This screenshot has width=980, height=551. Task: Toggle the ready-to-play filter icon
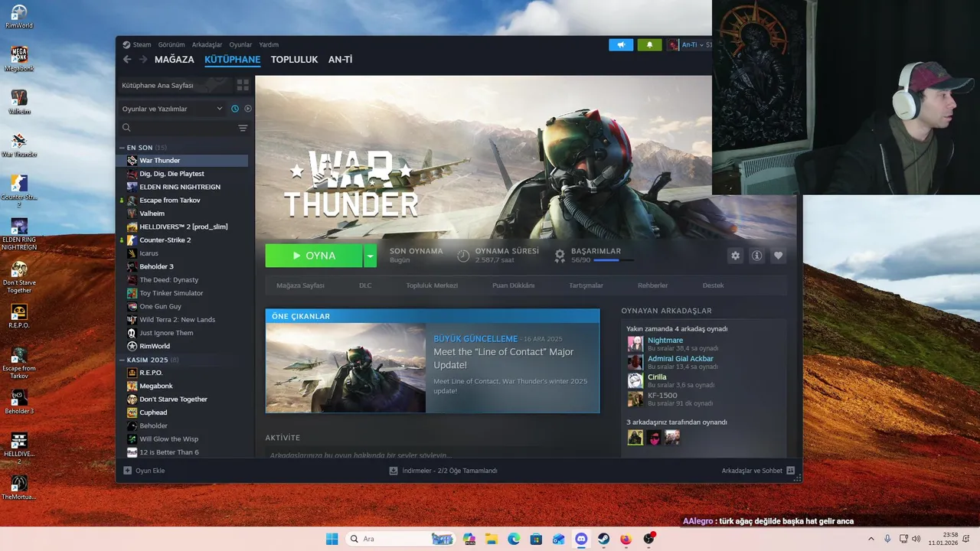tap(247, 109)
